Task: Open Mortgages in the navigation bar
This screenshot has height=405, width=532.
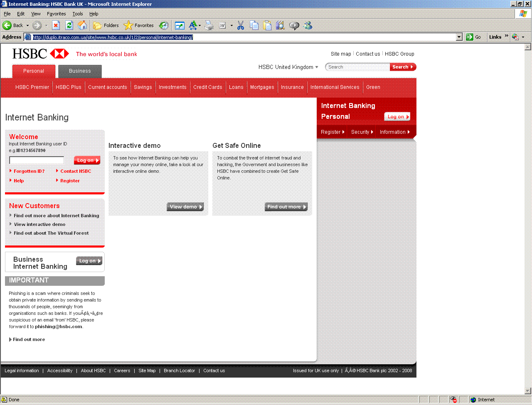Action: coord(262,87)
